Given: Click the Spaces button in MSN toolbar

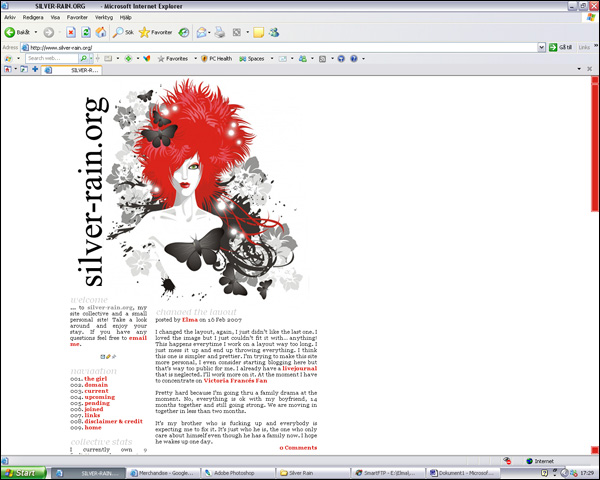Looking at the screenshot, I should pos(252,59).
